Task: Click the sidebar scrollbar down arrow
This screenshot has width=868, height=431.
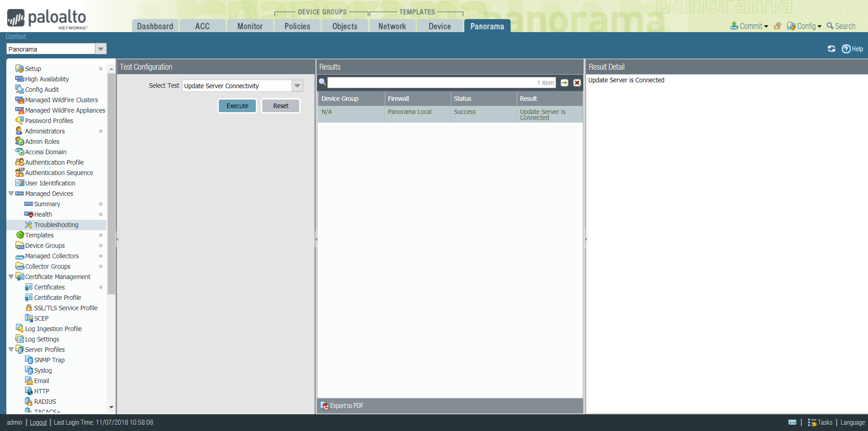Action: coord(111,407)
